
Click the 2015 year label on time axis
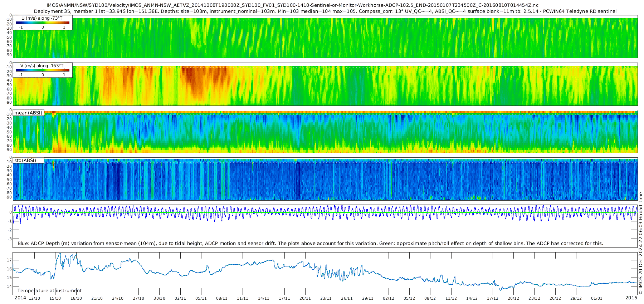[631, 298]
